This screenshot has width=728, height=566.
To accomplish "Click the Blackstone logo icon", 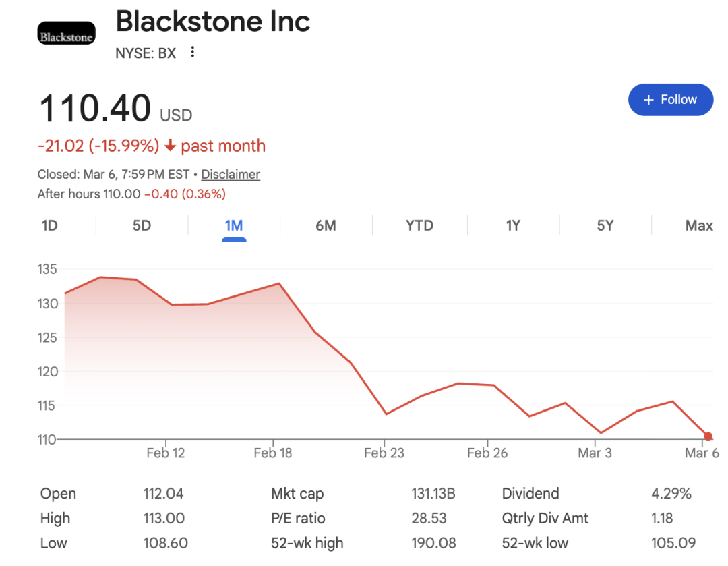I will [66, 34].
